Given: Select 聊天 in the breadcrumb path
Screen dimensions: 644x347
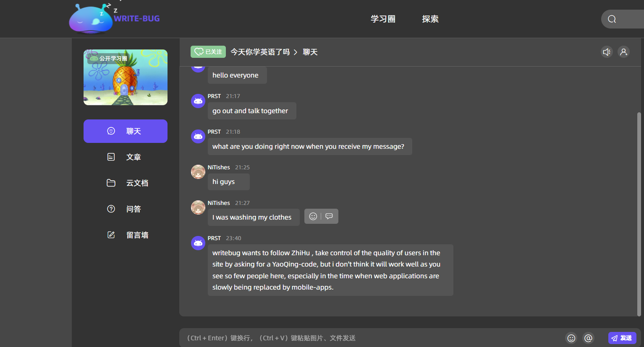Looking at the screenshot, I should 310,52.
